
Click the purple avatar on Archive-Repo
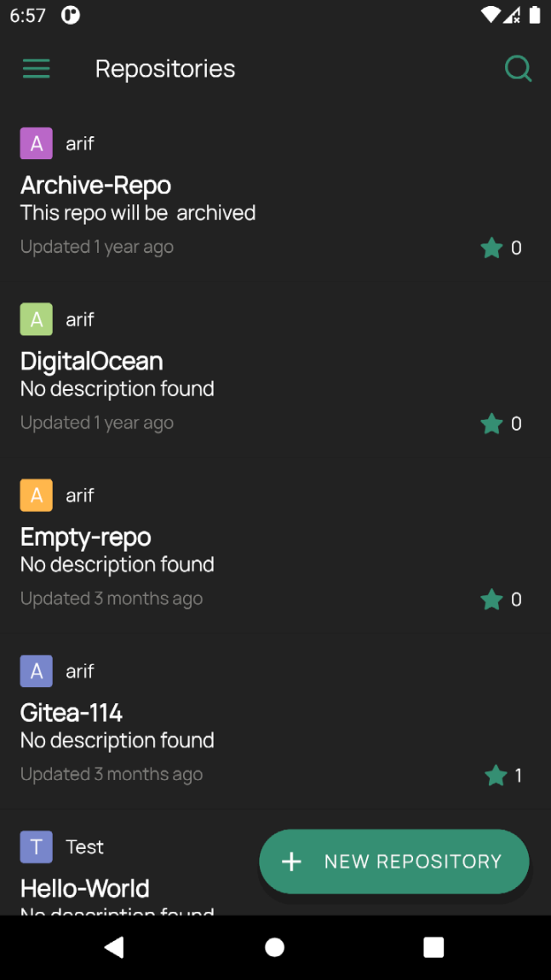[37, 144]
